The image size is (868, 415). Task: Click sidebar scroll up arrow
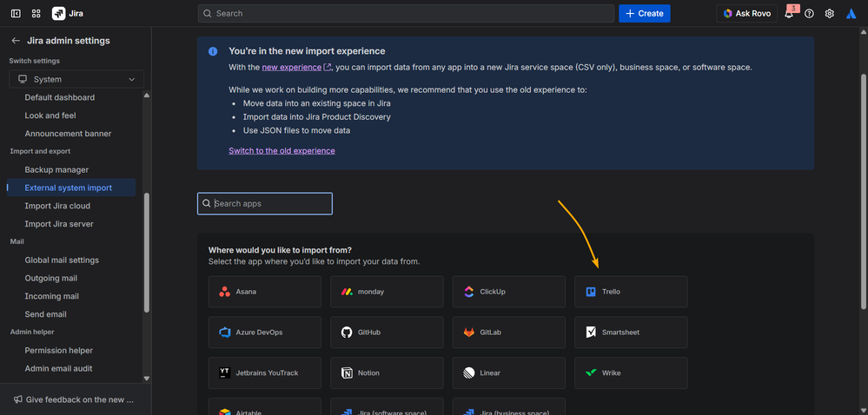point(147,96)
